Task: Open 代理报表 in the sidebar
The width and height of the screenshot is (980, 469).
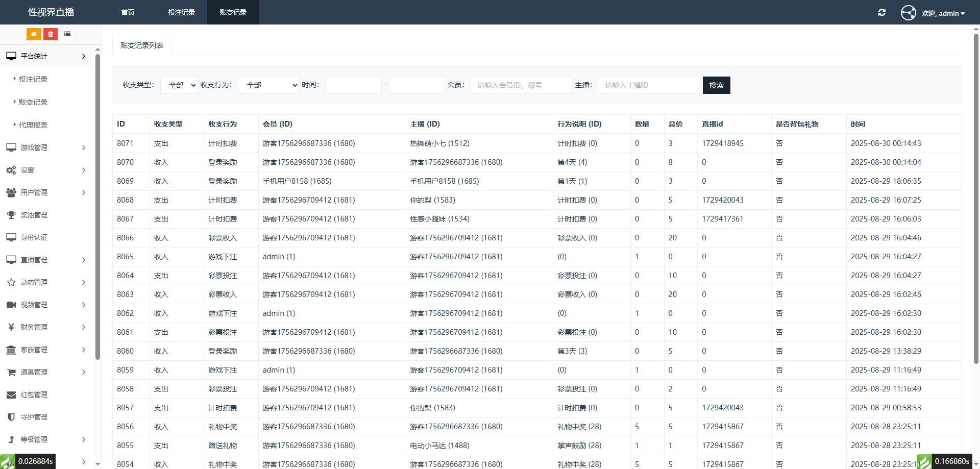Action: click(x=33, y=125)
